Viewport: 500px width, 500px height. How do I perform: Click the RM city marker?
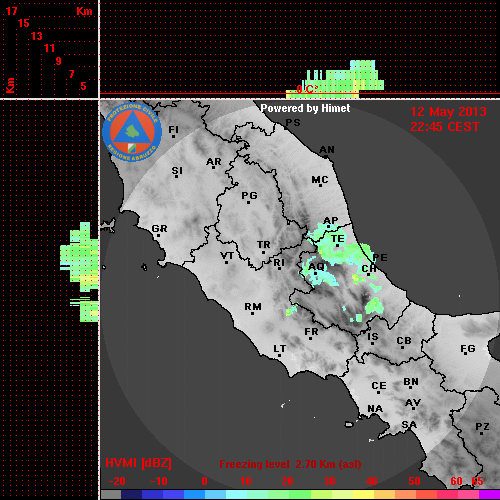click(x=252, y=313)
